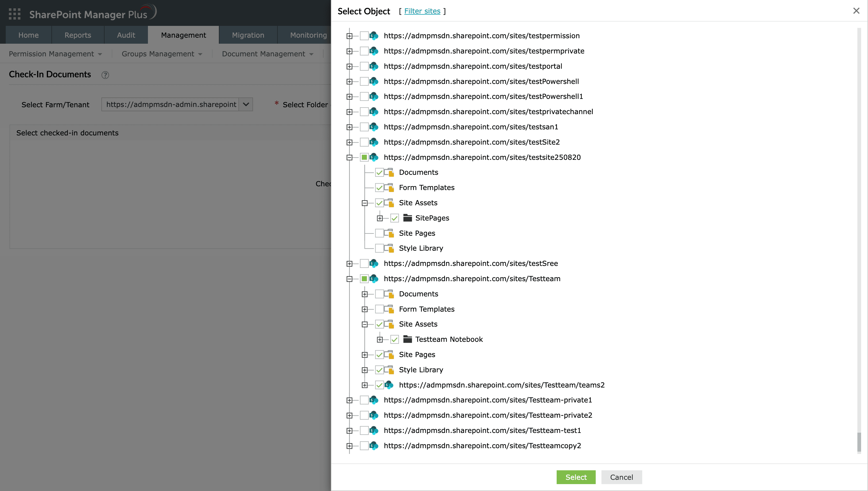This screenshot has width=868, height=491.
Task: Click library icon for Site Pages under Testteam
Action: pyautogui.click(x=389, y=354)
